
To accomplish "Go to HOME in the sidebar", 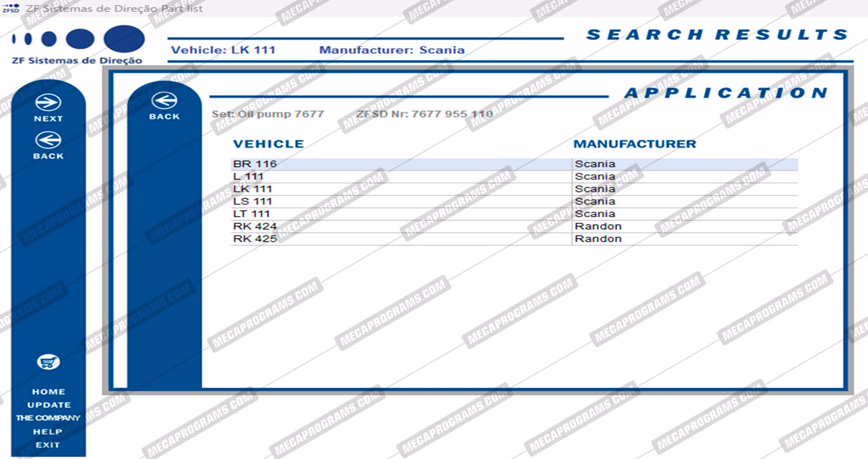I will (x=48, y=392).
